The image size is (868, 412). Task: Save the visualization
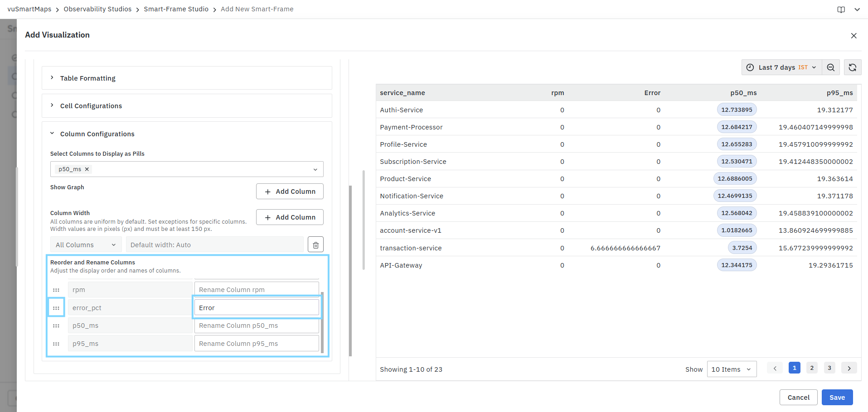837,398
